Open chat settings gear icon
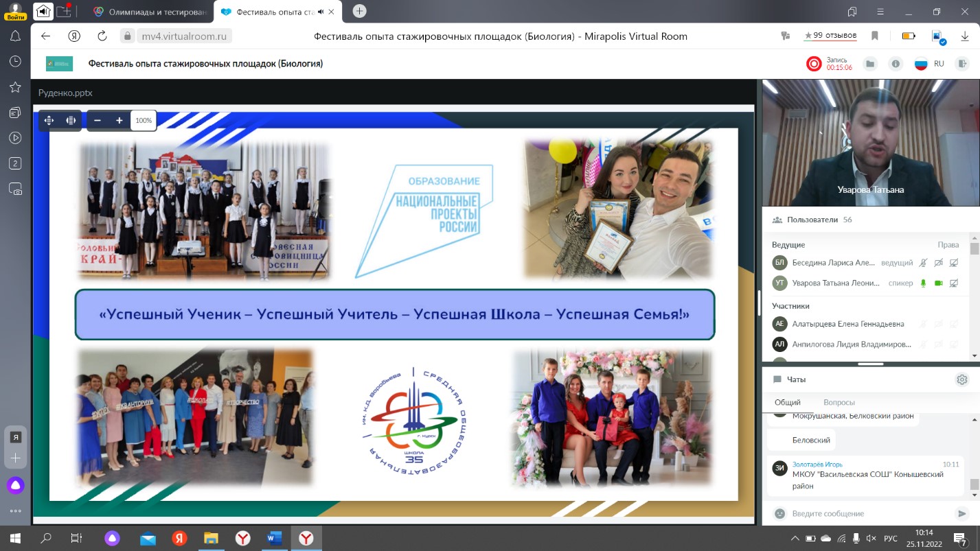Viewport: 980px width, 551px height. point(962,379)
